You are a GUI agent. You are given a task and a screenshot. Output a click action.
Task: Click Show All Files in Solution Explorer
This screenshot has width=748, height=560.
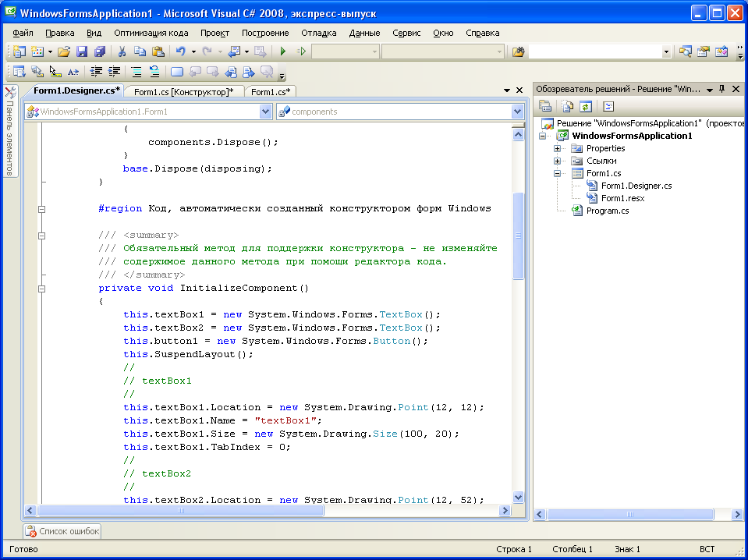[567, 106]
